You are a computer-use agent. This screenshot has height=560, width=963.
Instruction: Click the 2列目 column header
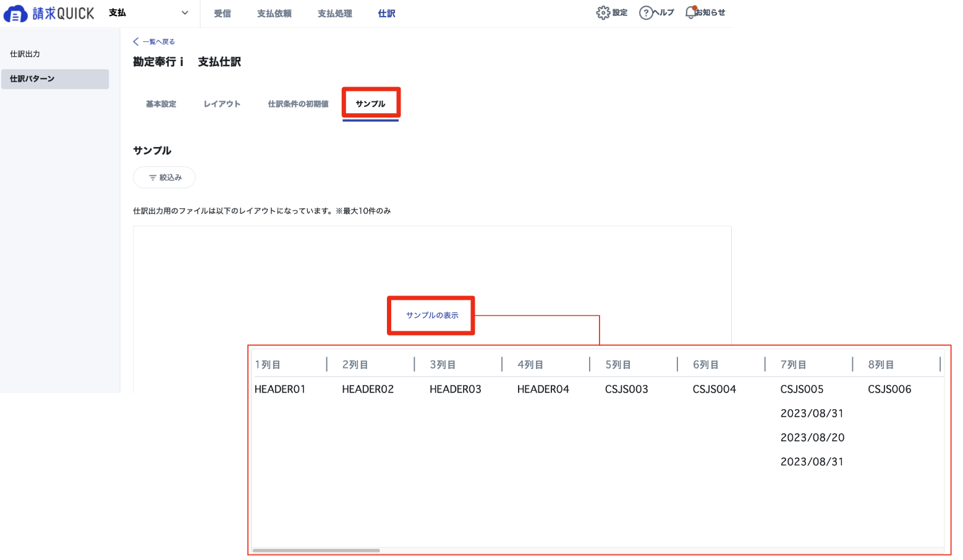pyautogui.click(x=355, y=365)
